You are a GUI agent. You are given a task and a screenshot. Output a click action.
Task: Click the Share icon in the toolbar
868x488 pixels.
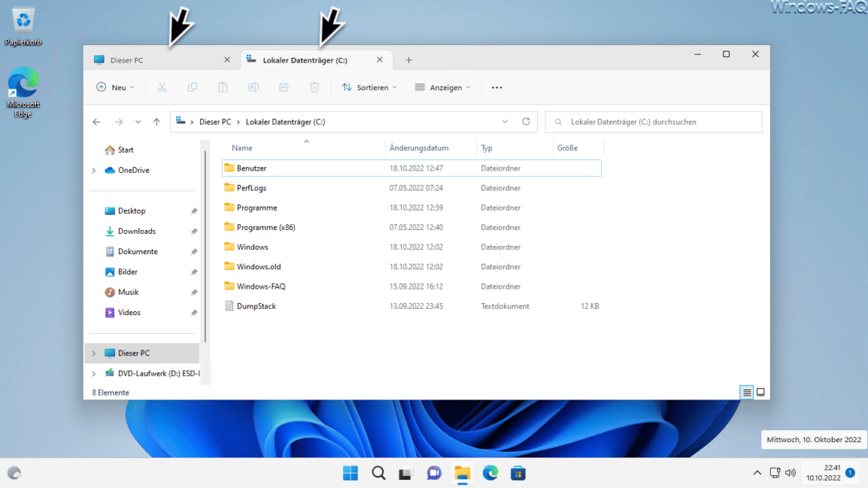[284, 87]
